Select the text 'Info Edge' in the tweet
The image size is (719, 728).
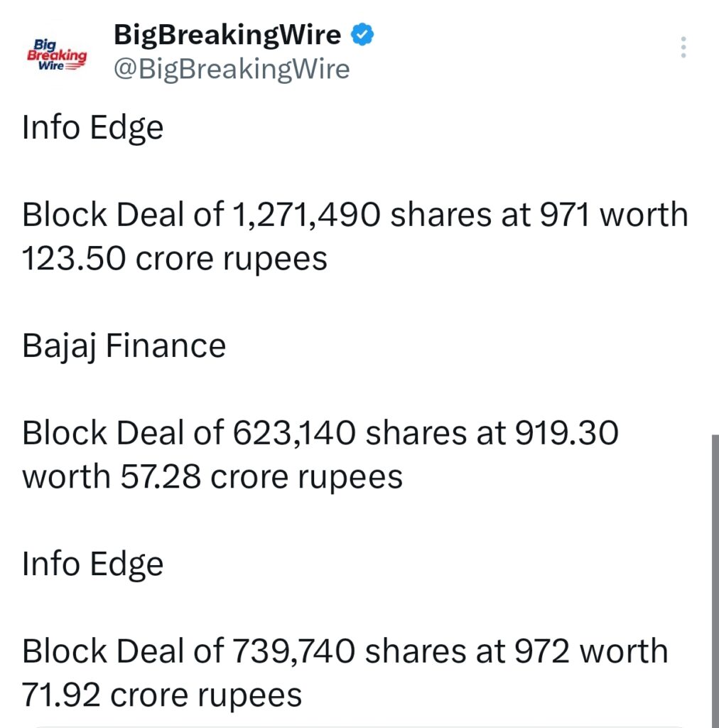pos(92,128)
